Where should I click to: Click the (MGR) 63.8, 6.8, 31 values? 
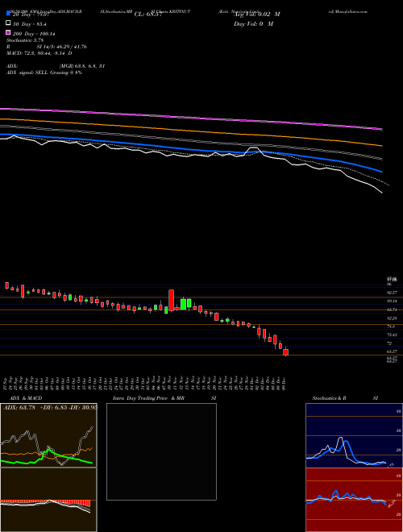pos(81,66)
